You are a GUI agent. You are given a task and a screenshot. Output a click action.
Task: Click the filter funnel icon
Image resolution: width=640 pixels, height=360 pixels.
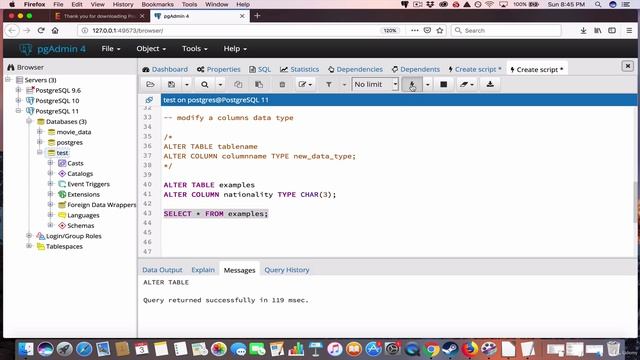coord(329,84)
